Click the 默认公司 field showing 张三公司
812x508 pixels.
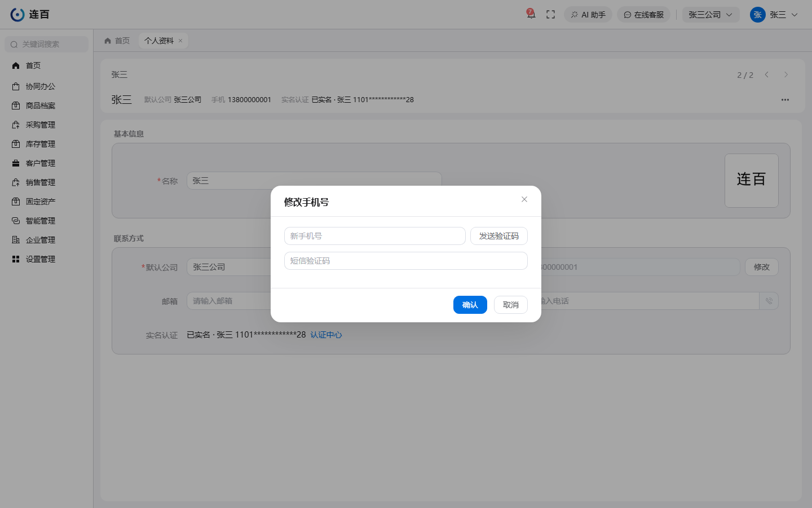point(229,267)
